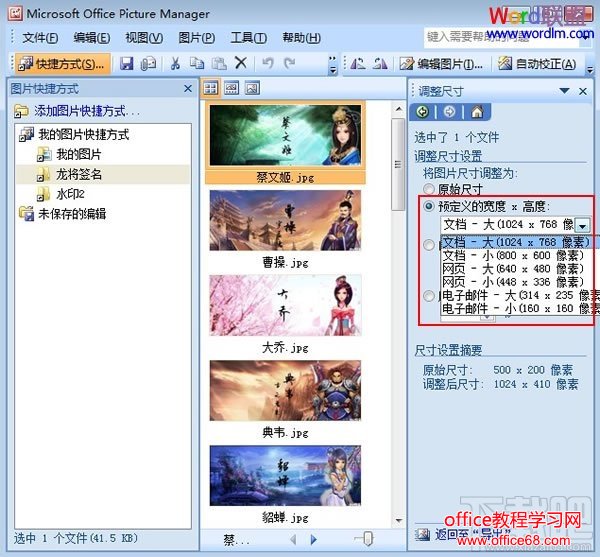
Task: Click the Home icon in task pane
Action: tap(477, 112)
